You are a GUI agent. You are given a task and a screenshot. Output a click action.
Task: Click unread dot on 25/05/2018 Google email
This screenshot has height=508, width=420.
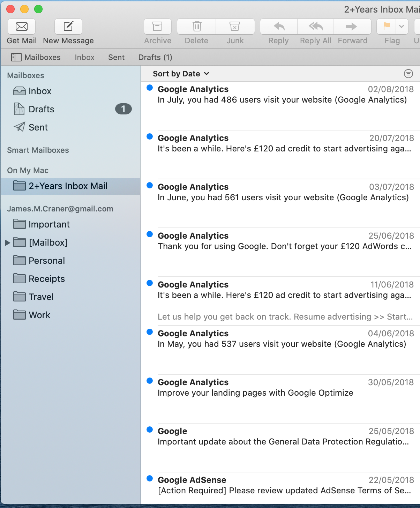coord(150,429)
